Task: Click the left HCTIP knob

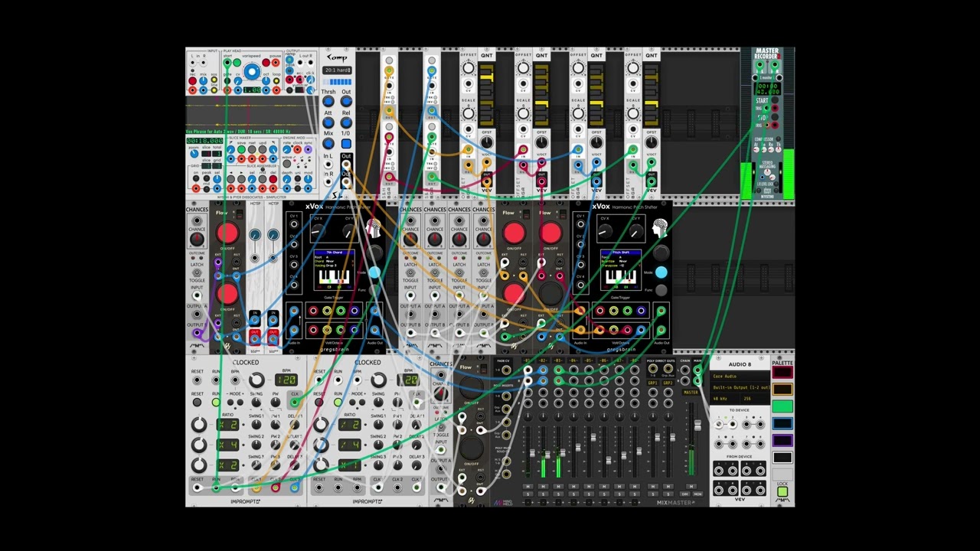Action: [255, 235]
